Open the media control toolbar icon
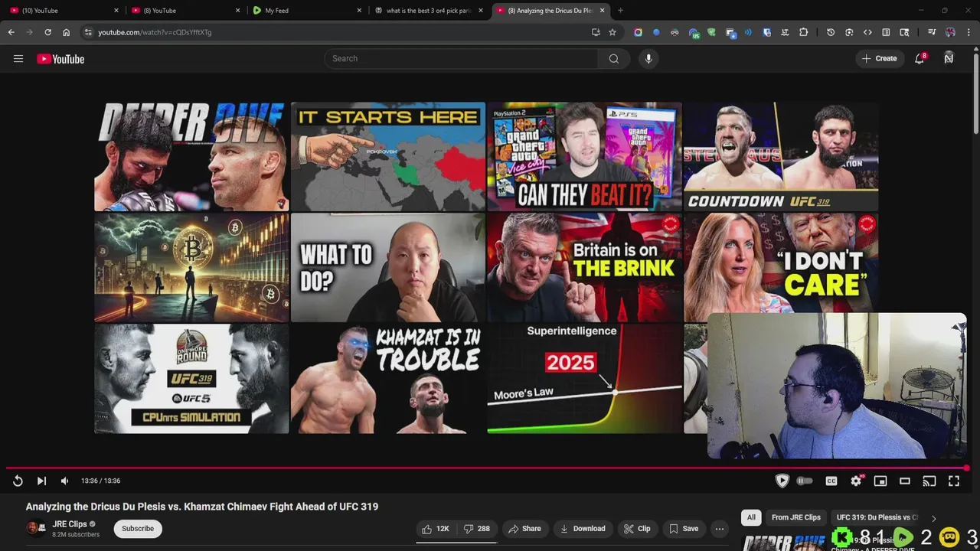The height and width of the screenshot is (551, 980). (932, 32)
